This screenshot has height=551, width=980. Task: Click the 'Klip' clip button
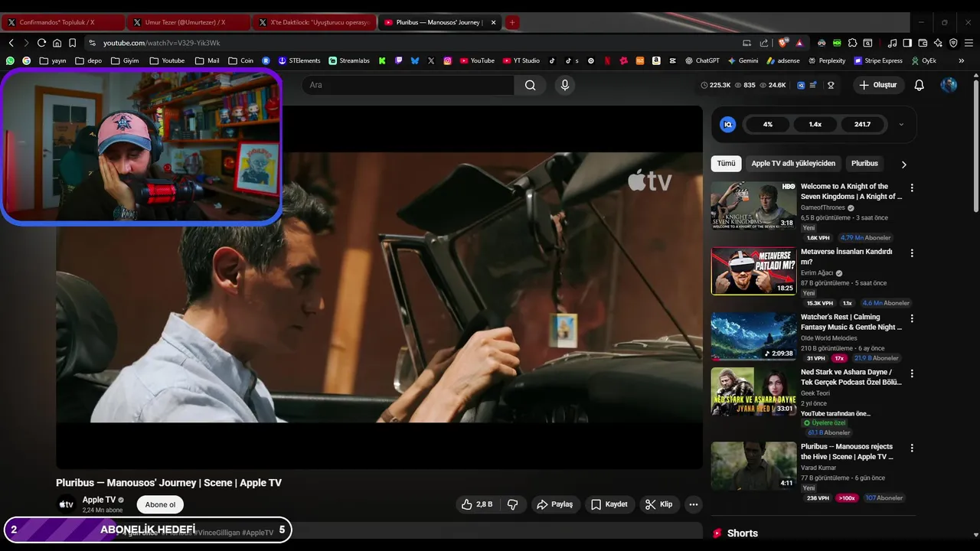pos(659,504)
